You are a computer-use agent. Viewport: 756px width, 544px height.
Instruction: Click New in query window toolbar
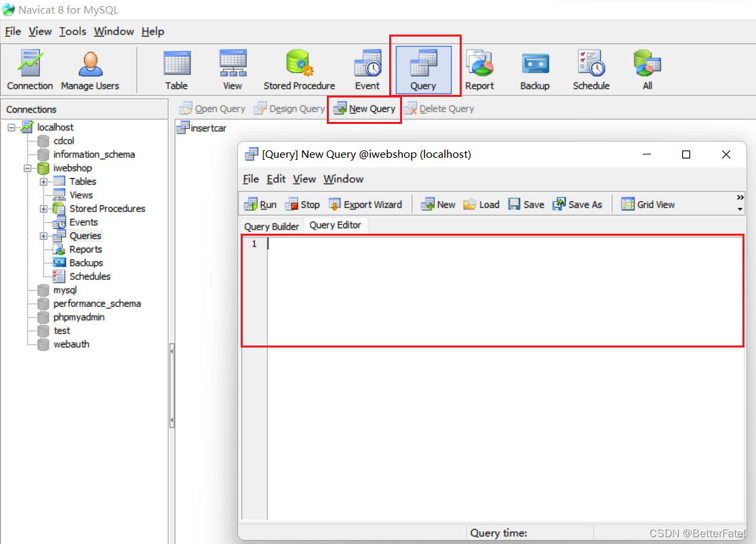pyautogui.click(x=438, y=205)
